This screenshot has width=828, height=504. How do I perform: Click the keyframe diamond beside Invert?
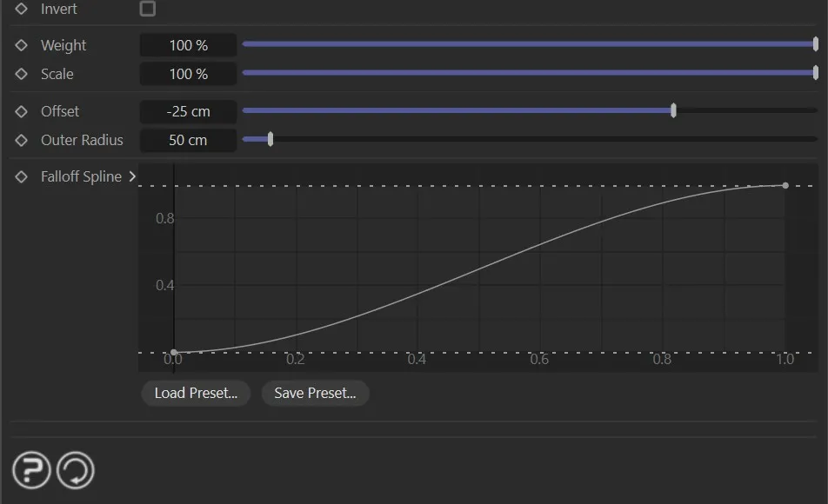22,10
